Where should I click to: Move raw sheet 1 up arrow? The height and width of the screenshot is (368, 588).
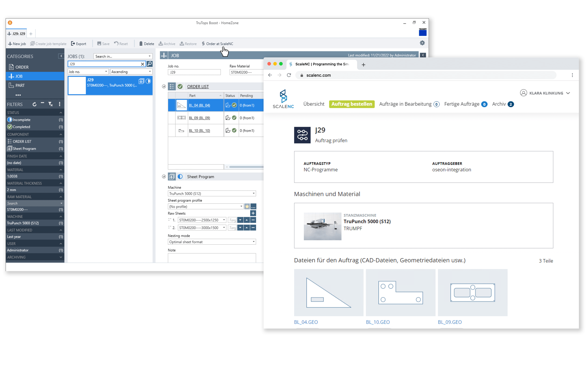(247, 220)
